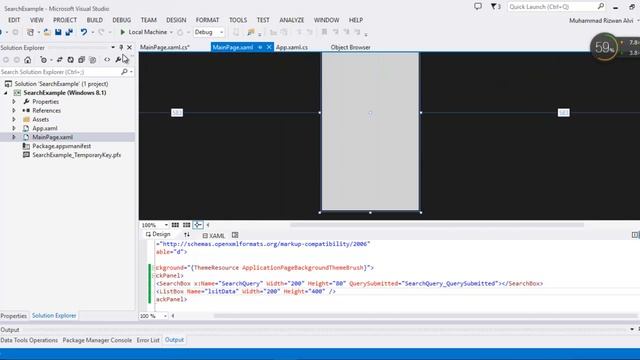Click the New Project toolbar icon
The image size is (640, 360).
pos(30,32)
